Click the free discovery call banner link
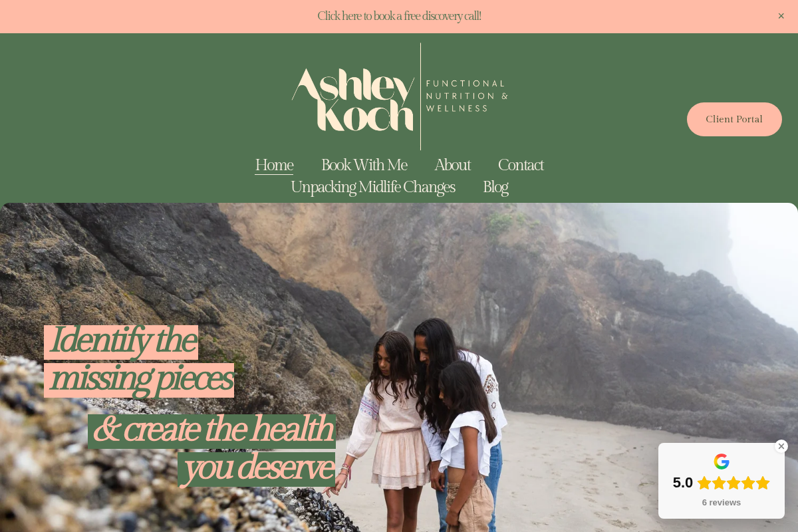Screen dimensions: 798x532 [x=399, y=16]
